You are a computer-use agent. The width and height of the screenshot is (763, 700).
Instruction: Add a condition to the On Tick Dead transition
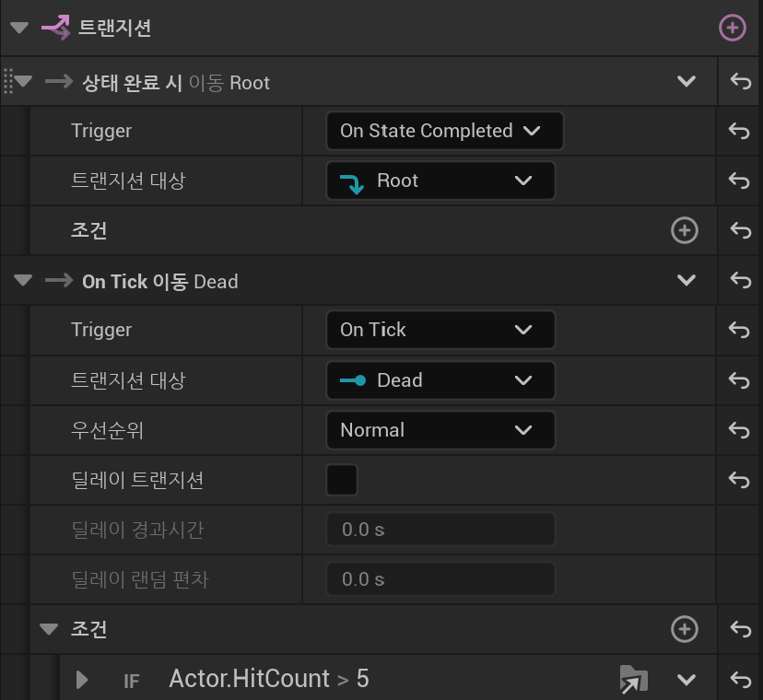click(x=685, y=629)
